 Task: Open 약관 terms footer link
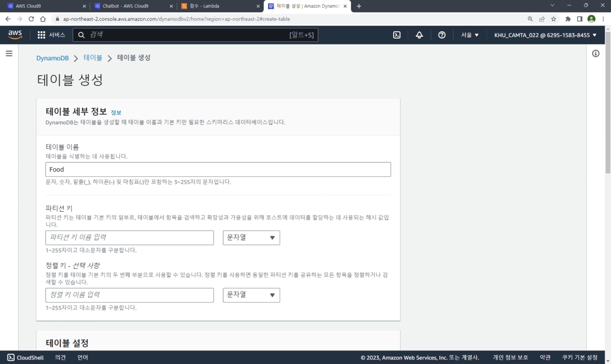tap(545, 357)
